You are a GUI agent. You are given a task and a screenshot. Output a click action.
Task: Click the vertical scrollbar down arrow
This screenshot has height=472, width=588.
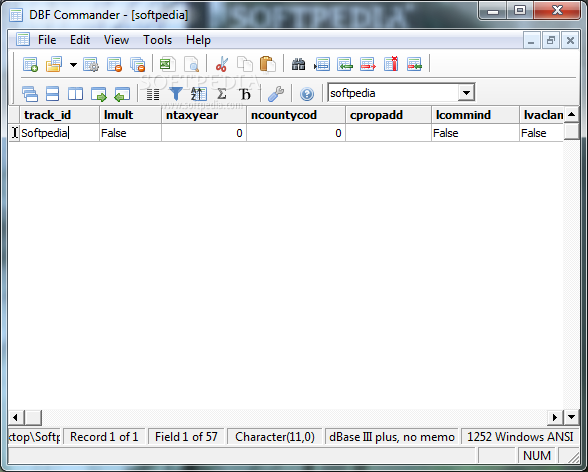[x=572, y=417]
